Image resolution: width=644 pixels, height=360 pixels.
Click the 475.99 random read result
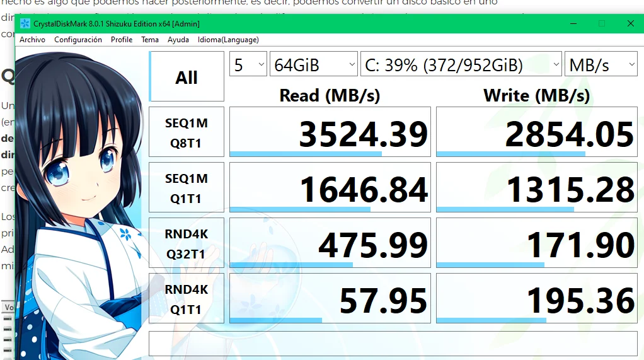[330, 243]
